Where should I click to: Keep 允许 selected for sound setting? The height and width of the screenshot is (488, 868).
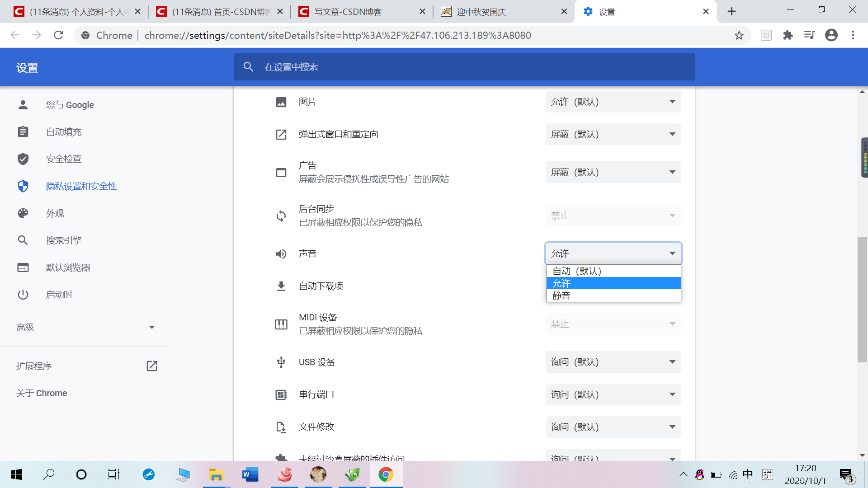tap(613, 283)
